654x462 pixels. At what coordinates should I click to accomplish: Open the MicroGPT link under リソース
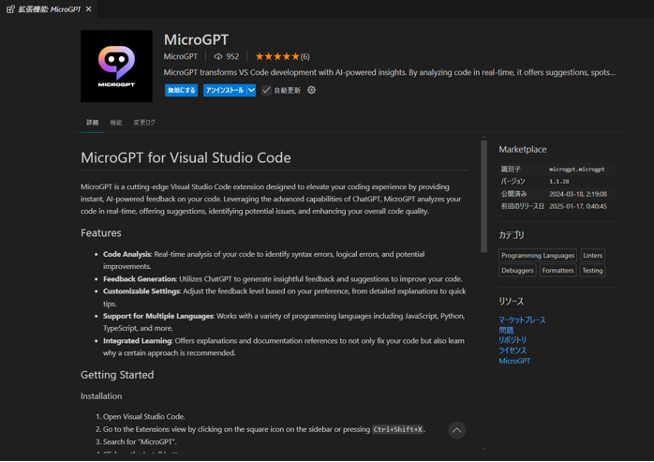tap(514, 361)
